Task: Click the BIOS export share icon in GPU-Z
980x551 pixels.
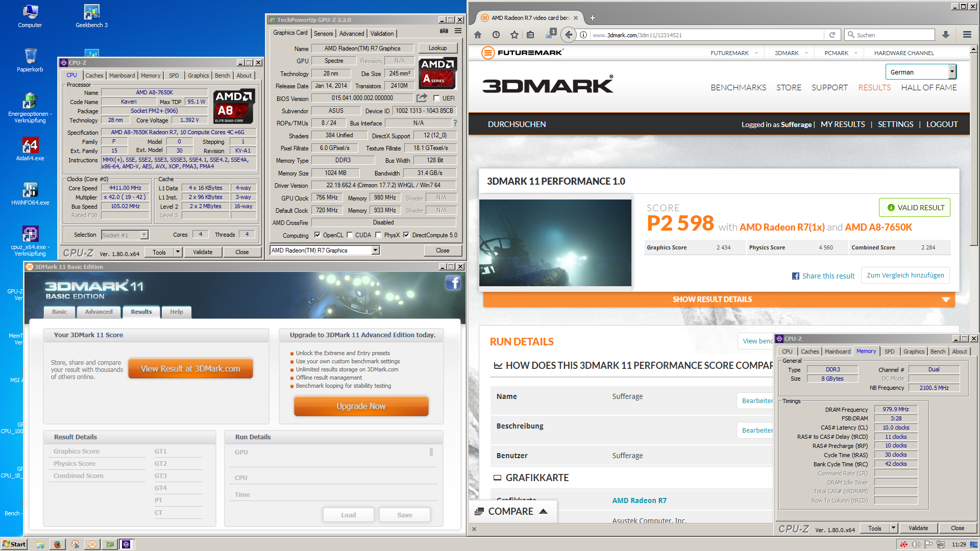Action: [422, 98]
